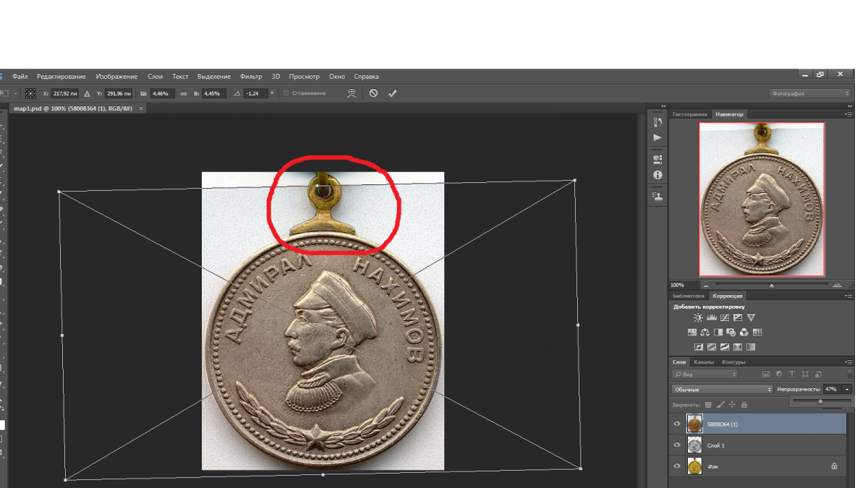Open the Обычные blend mode dropdown
This screenshot has height=488, width=868.
coord(721,389)
